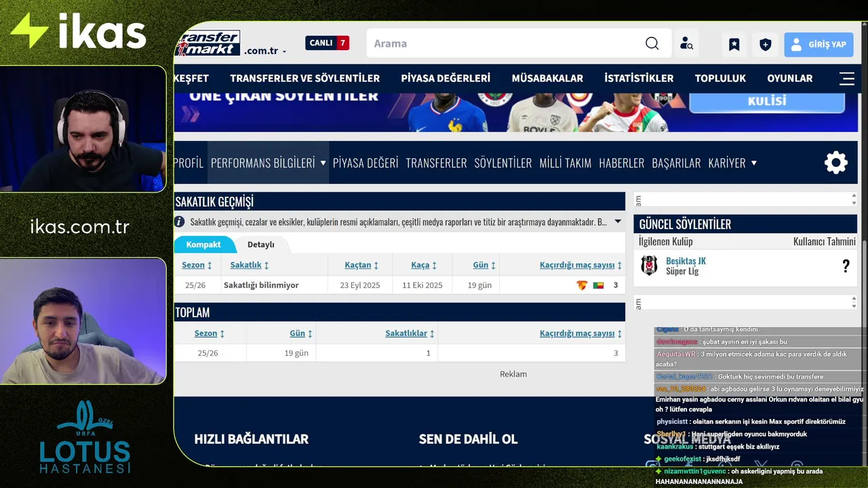Screen dimensions: 868x488
Task: Open the Süper Lig league link
Action: (x=682, y=271)
